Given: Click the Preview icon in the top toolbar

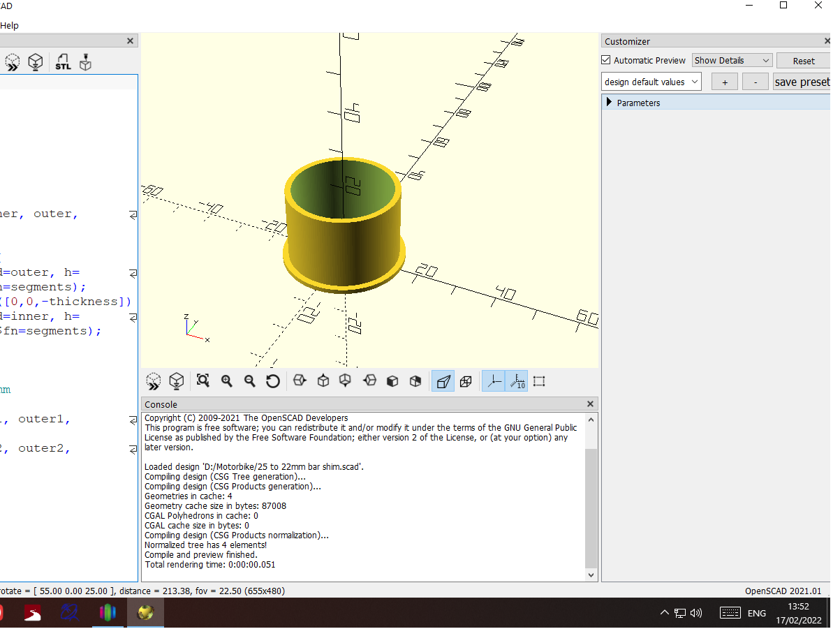Looking at the screenshot, I should pos(13,62).
